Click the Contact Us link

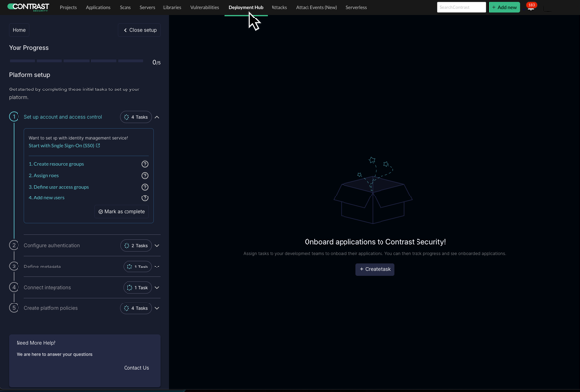(x=136, y=368)
